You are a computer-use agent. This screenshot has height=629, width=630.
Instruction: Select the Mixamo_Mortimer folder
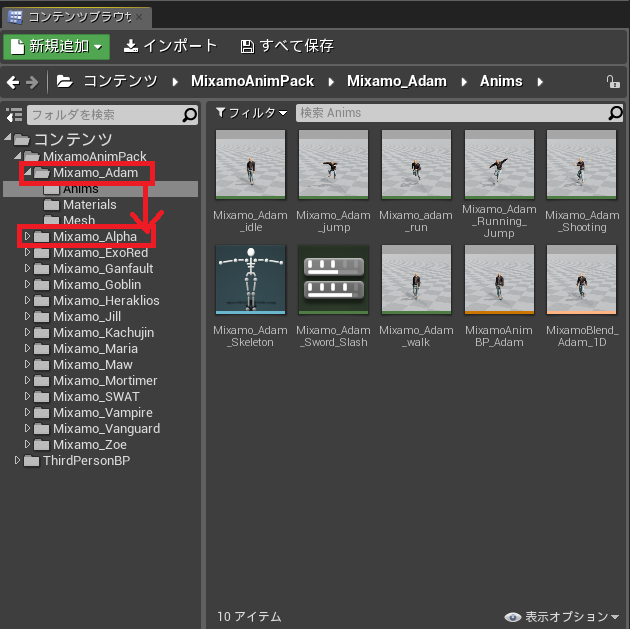point(95,381)
